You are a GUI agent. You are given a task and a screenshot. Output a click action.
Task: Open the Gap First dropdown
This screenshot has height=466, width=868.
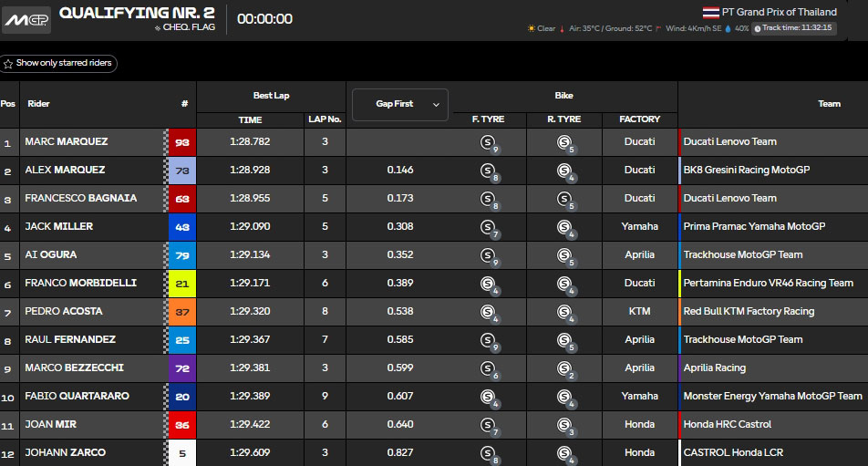(400, 104)
